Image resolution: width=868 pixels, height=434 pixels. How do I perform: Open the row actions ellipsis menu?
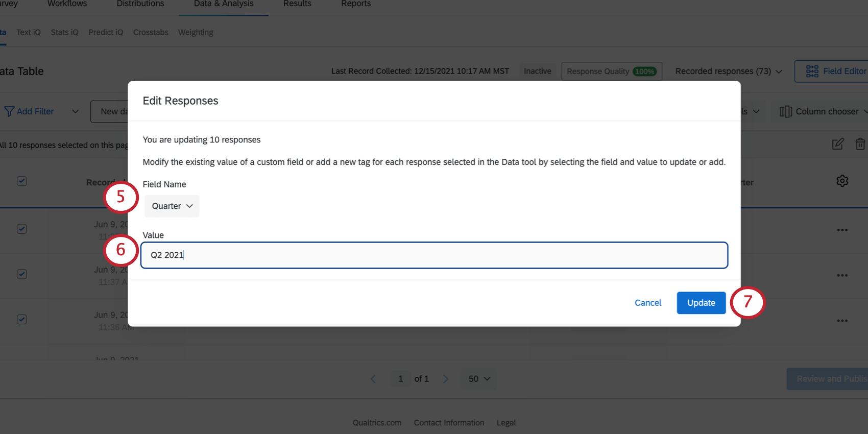point(842,230)
